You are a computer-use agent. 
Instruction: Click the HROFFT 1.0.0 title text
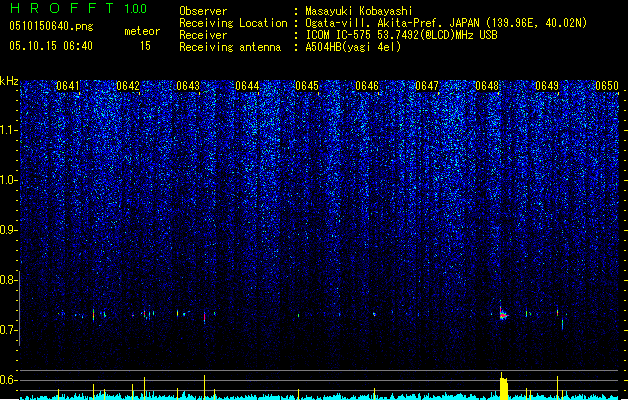[x=78, y=8]
